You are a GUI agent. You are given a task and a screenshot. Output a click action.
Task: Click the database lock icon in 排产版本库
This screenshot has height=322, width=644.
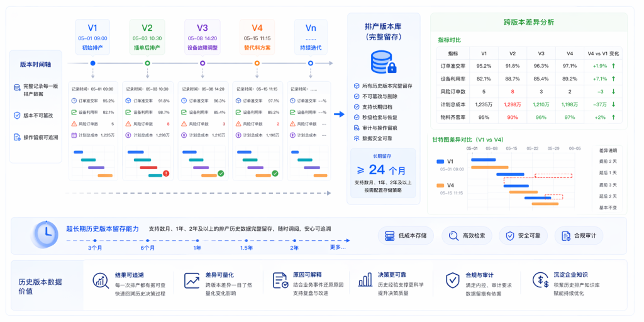tap(384, 62)
